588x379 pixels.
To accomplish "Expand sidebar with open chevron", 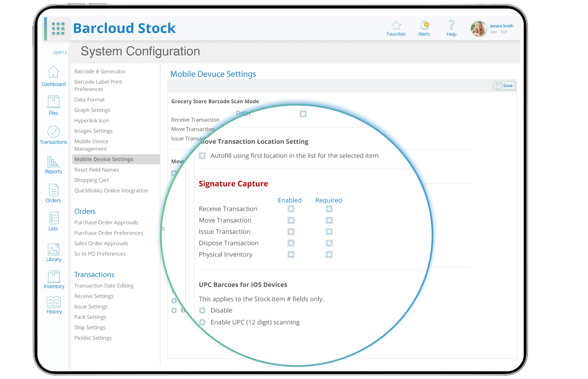I will (x=60, y=52).
